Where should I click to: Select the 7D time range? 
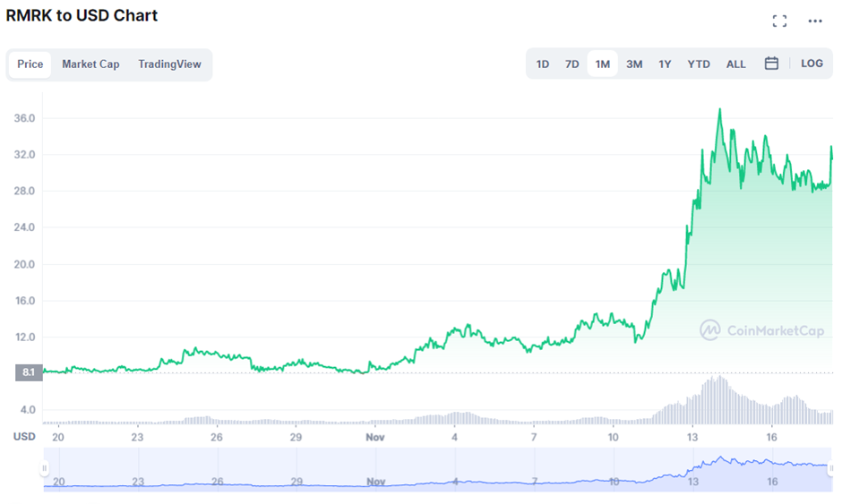(571, 64)
